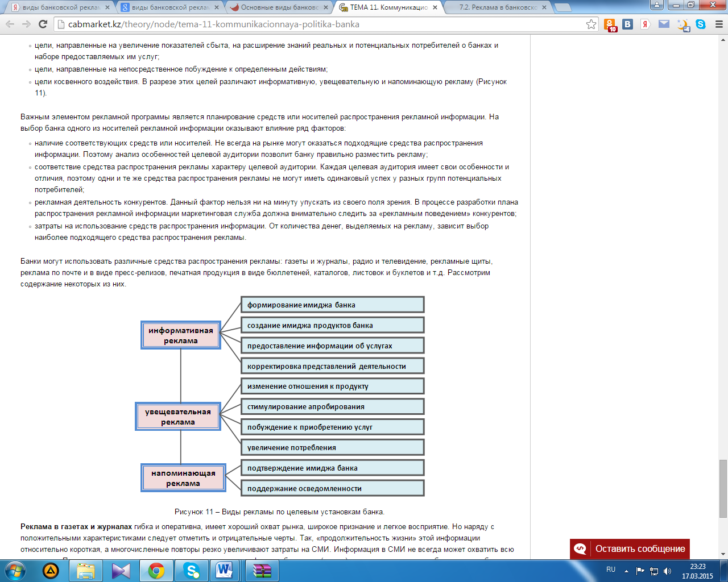Viewport: 728px width, 582px height.
Task: Open the Chrome main menu
Action: click(x=718, y=24)
